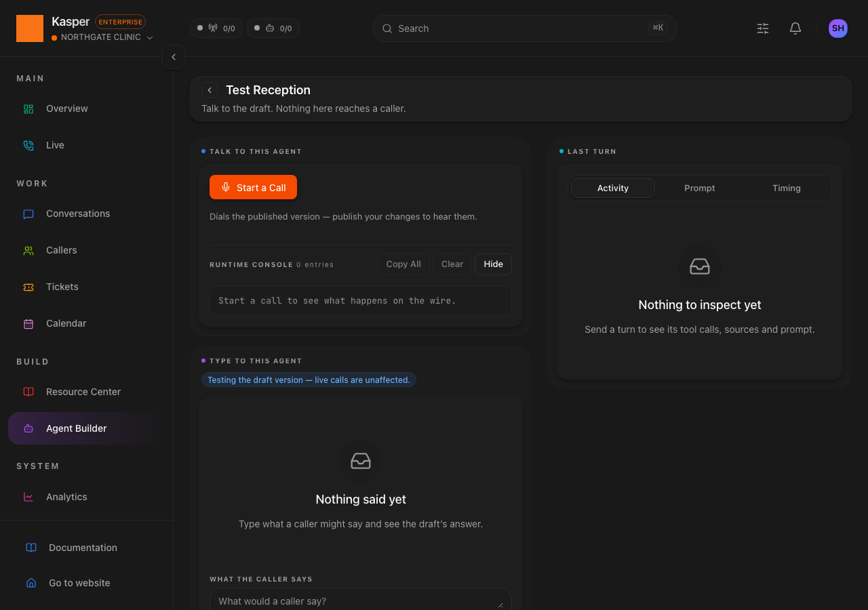Go to the Callers section
Viewport: 868px width, 610px height.
point(85,250)
